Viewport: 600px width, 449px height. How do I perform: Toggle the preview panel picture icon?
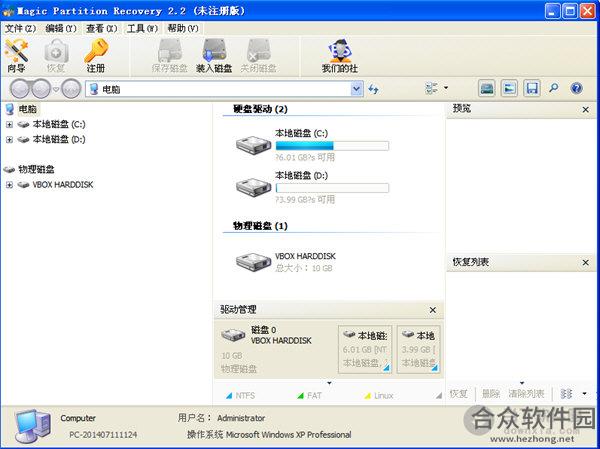coord(509,88)
